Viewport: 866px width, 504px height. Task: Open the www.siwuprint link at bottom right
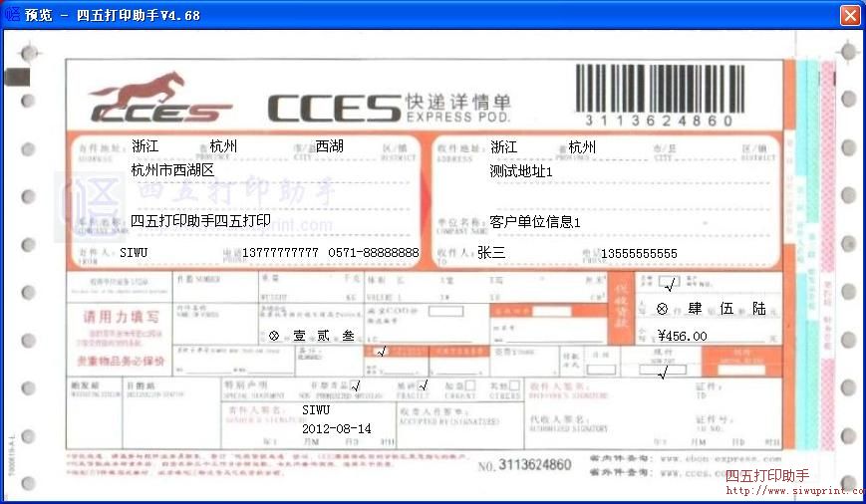tap(795, 490)
